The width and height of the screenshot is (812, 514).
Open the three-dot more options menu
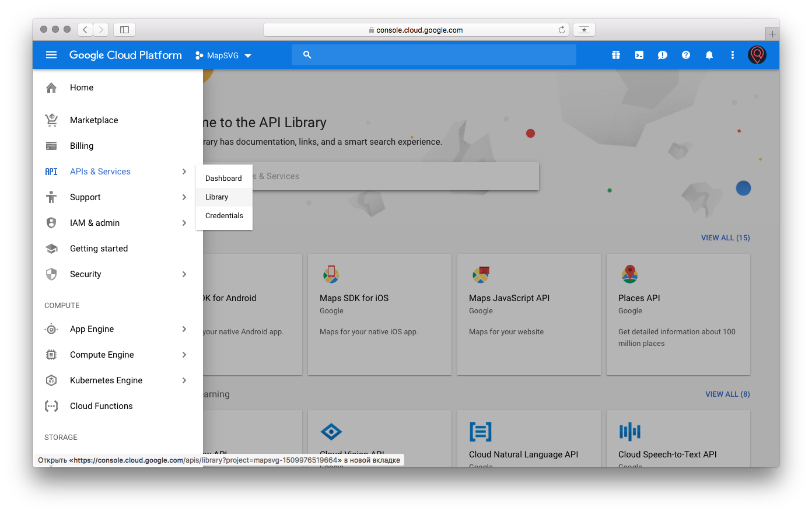pos(733,55)
